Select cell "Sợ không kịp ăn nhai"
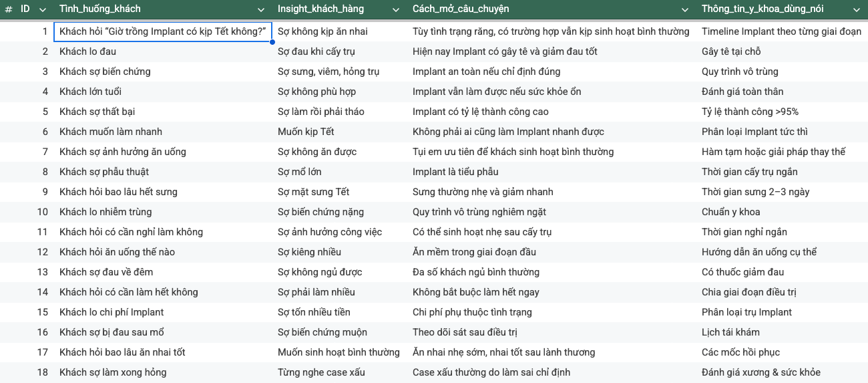 [340, 31]
